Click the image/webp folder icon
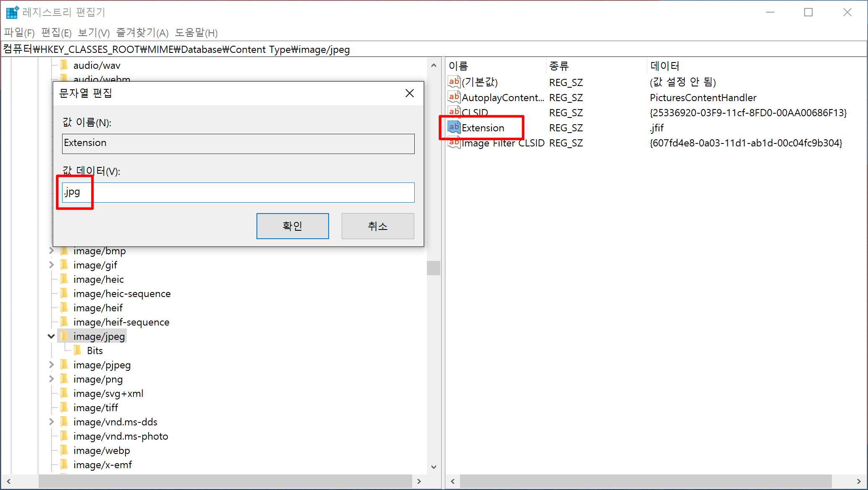This screenshot has height=490, width=868. click(x=64, y=450)
